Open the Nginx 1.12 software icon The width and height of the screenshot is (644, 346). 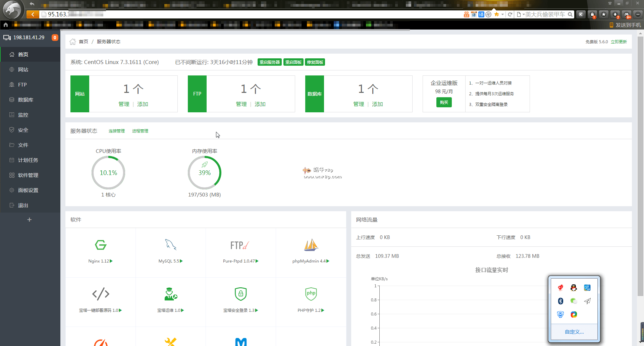point(100,245)
